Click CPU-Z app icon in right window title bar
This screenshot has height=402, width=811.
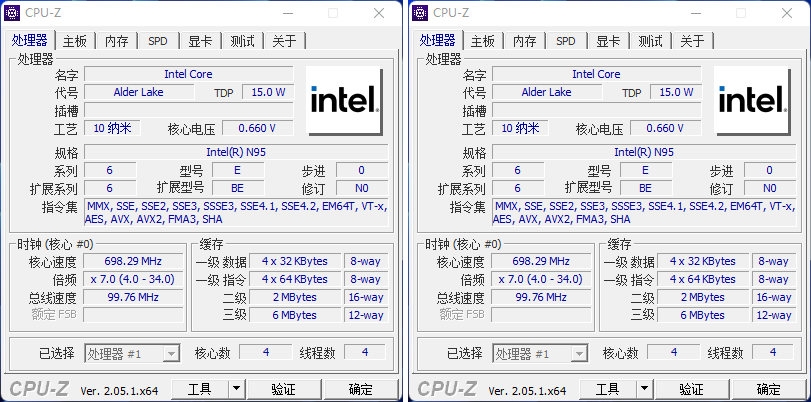[x=420, y=13]
